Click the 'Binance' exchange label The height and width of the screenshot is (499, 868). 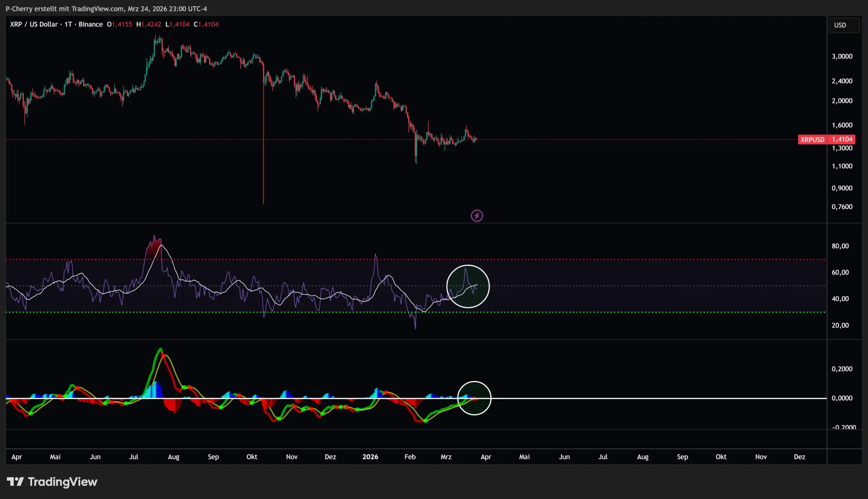[x=91, y=24]
